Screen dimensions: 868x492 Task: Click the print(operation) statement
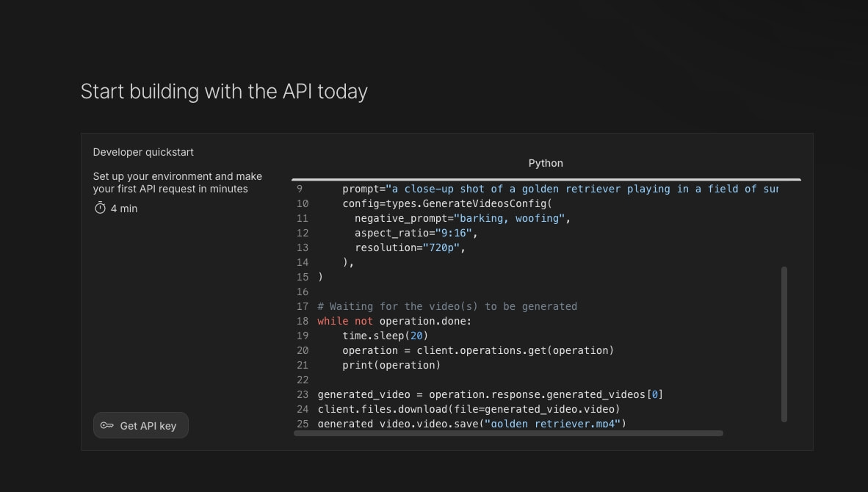[x=391, y=365]
